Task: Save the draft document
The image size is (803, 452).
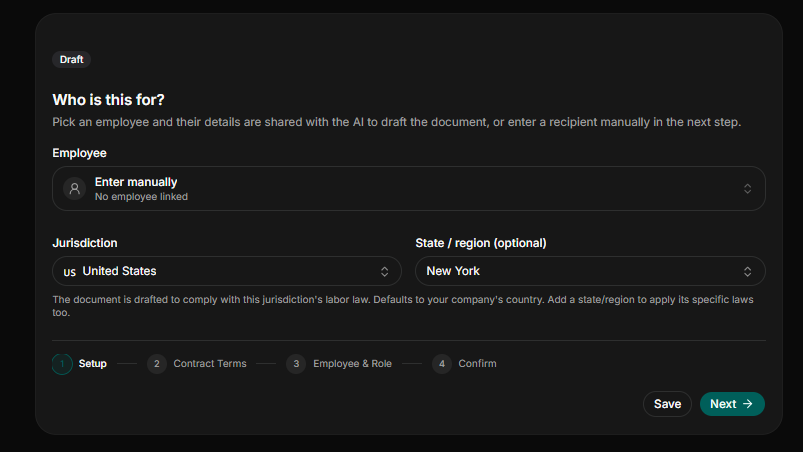Action: [x=667, y=404]
